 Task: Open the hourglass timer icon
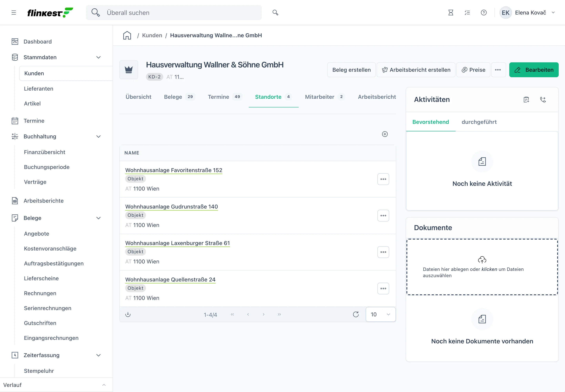(451, 13)
